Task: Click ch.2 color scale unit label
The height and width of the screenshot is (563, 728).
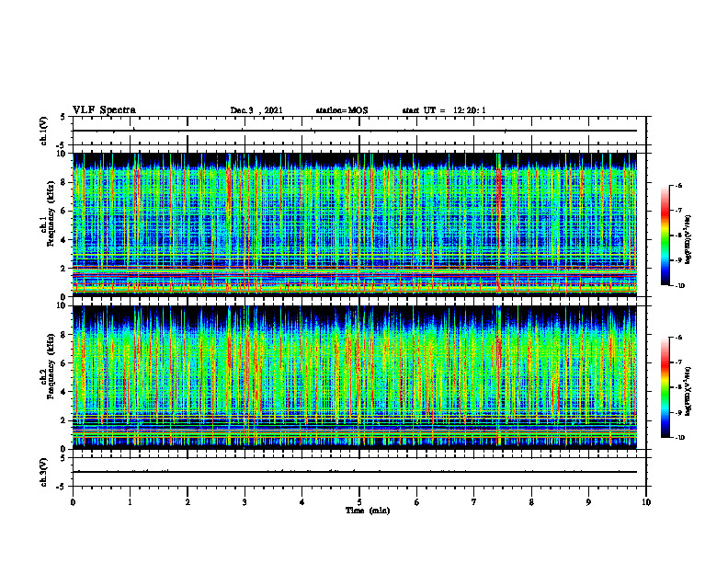Action: 688,392
